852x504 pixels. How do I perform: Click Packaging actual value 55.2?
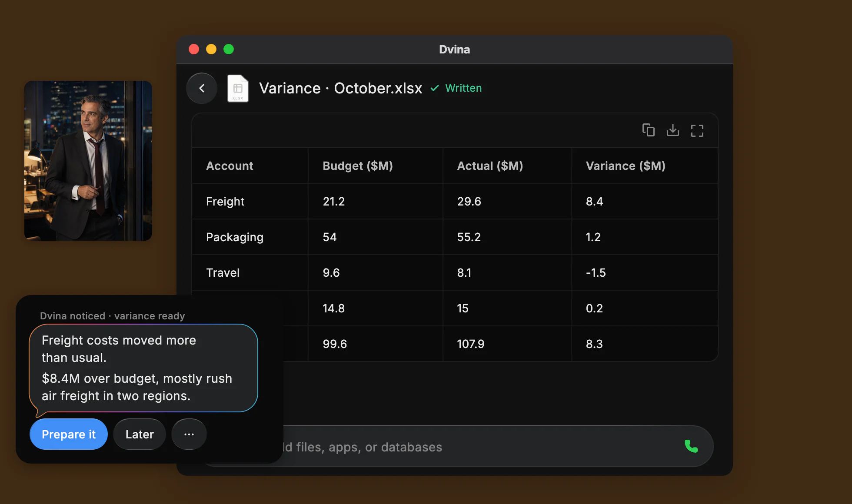pyautogui.click(x=469, y=237)
